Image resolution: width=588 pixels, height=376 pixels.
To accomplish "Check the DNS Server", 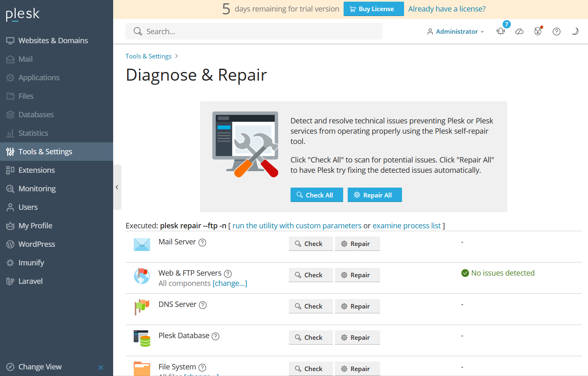I will coord(311,306).
